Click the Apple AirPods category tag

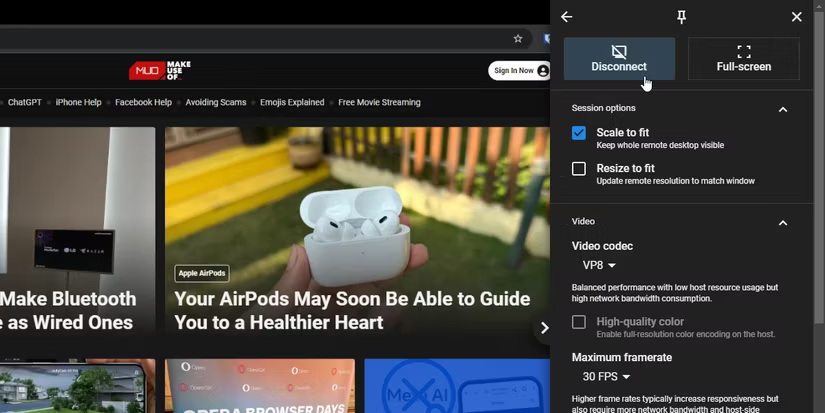pyautogui.click(x=202, y=273)
